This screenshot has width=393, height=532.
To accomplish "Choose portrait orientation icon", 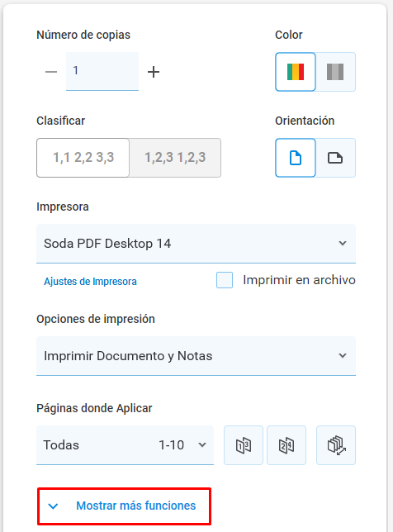I will 296,158.
